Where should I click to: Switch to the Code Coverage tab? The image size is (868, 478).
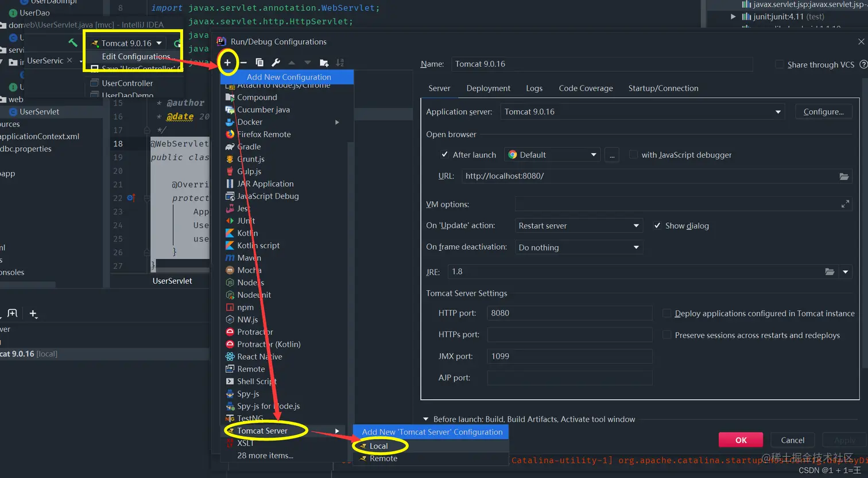pos(586,88)
